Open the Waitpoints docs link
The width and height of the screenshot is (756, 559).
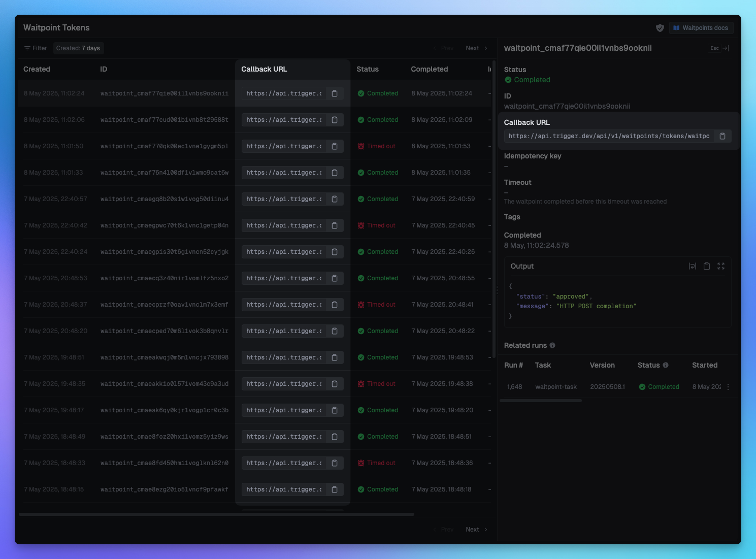[701, 28]
